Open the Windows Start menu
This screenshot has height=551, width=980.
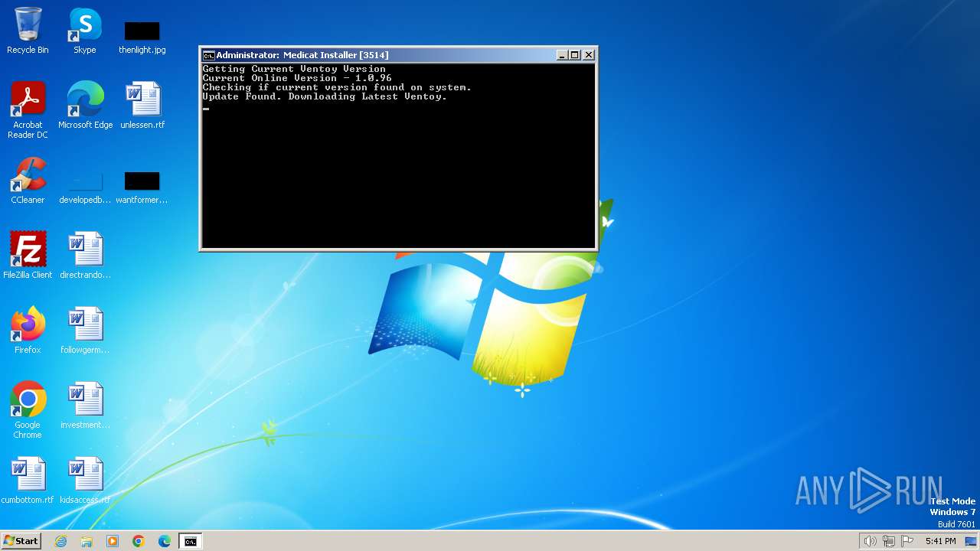[21, 541]
